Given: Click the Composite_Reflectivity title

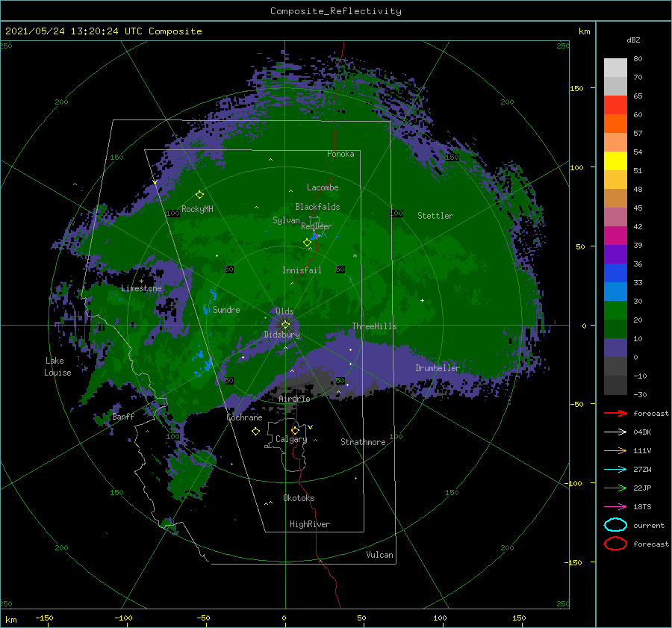Looking at the screenshot, I should coord(336,11).
